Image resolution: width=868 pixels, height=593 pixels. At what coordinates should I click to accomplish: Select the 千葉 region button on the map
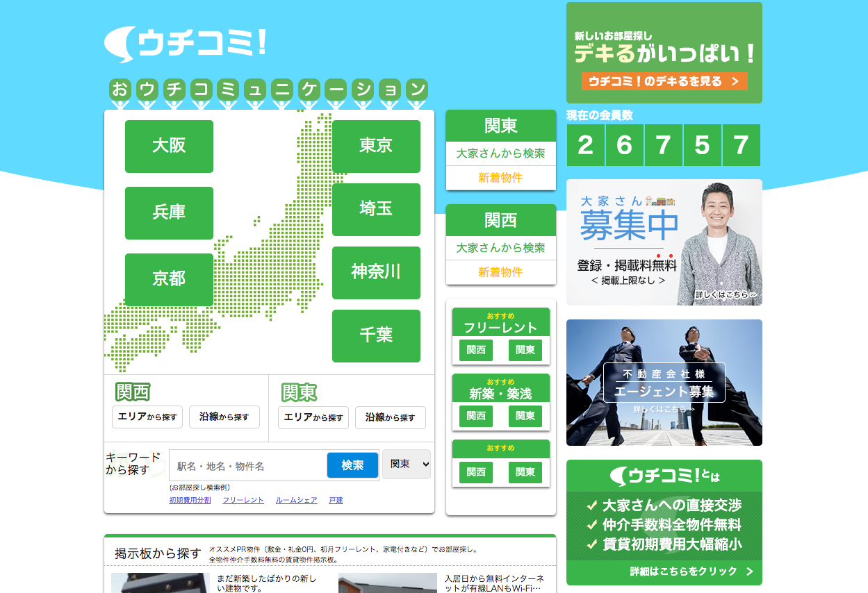pos(376,336)
